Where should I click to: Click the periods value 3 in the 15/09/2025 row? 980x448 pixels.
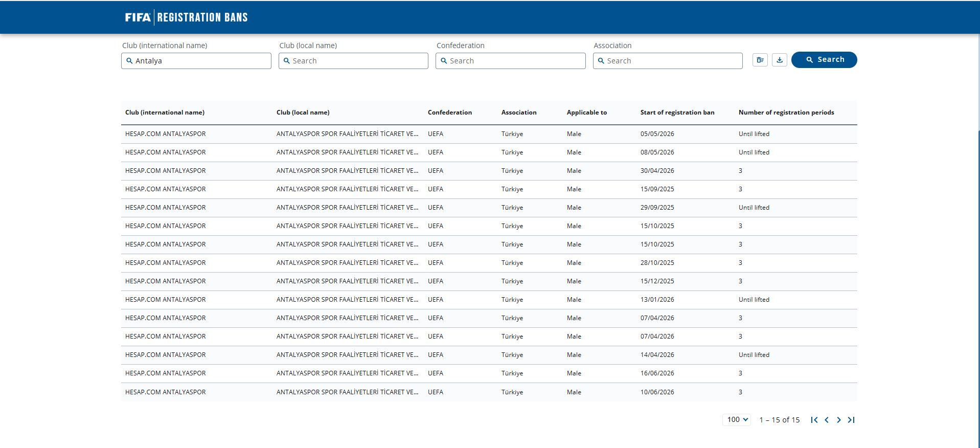(x=740, y=189)
